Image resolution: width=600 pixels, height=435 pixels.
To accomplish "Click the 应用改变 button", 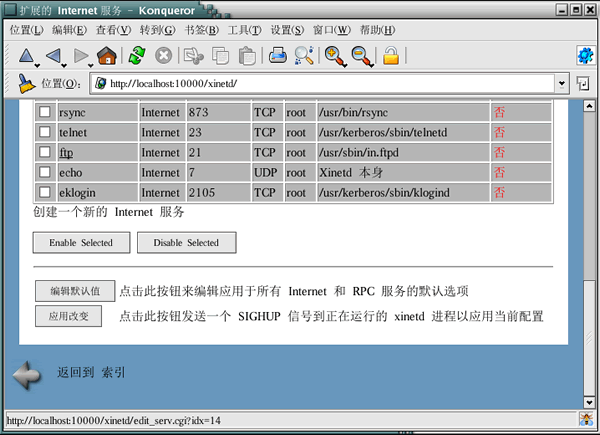I will tap(68, 316).
